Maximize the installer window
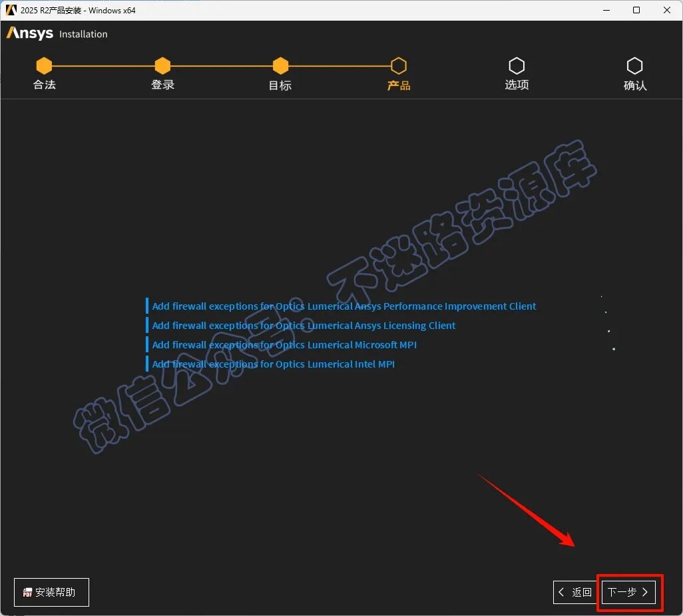 636,10
